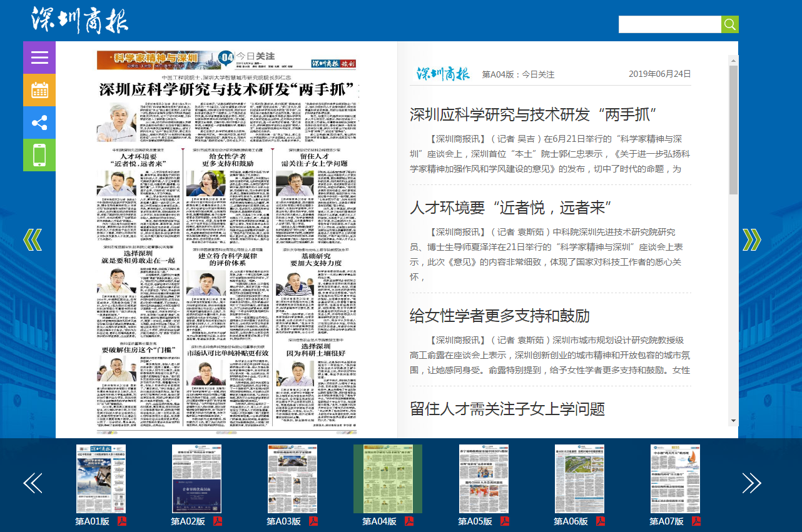Image resolution: width=802 pixels, height=532 pixels.
Task: Open the 第A06版 page thumbnail
Action: click(x=579, y=479)
